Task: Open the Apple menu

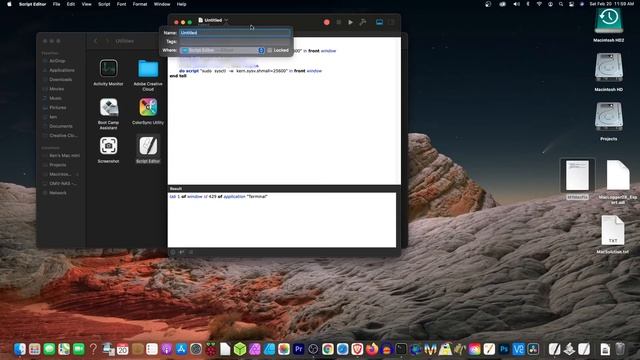Action: tap(9, 4)
